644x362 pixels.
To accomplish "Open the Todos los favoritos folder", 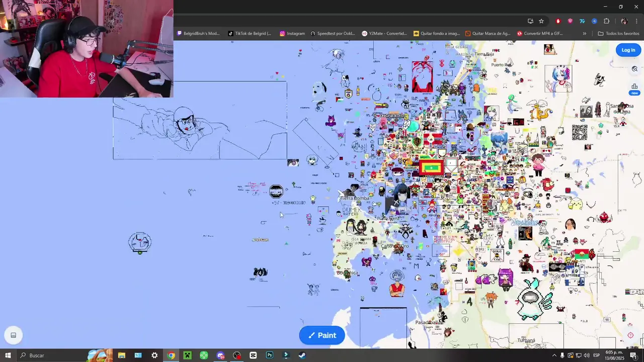I will [618, 34].
